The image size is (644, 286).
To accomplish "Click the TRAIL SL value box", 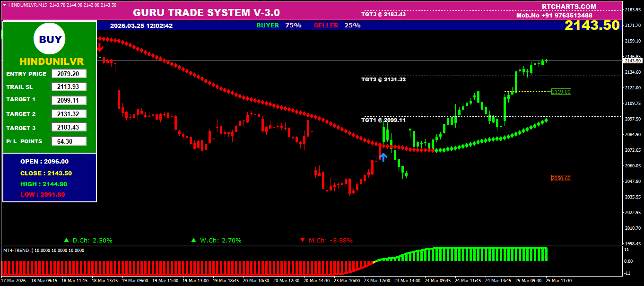I will click(x=69, y=87).
